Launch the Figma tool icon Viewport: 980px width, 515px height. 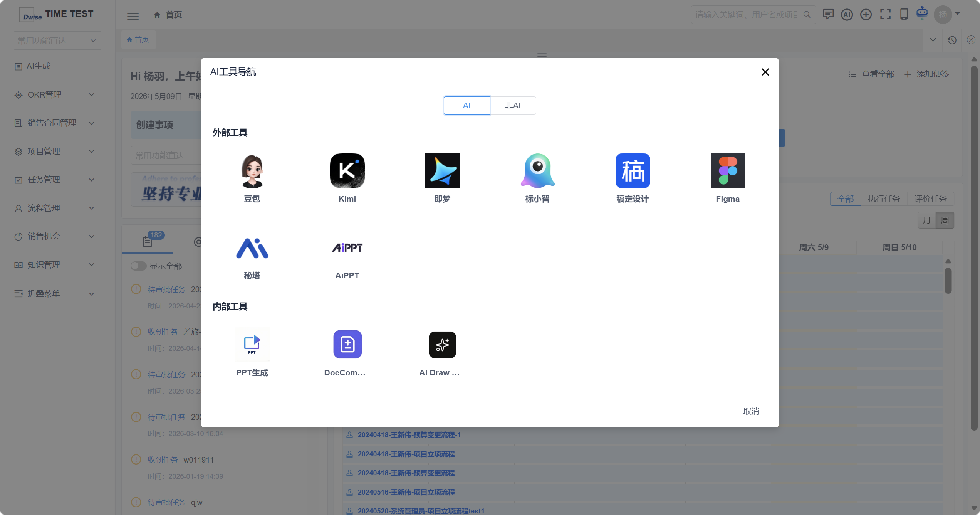click(728, 171)
